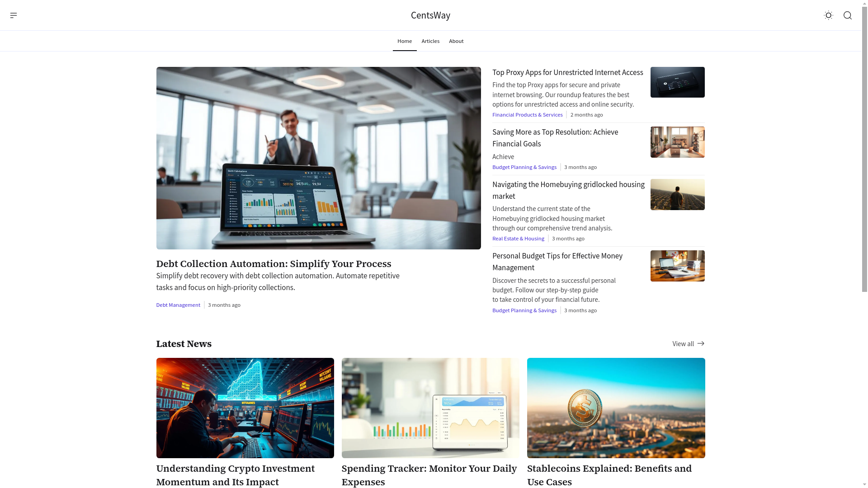Screen dimensions: 868x488
Task: Open the About tab
Action: click(x=456, y=41)
